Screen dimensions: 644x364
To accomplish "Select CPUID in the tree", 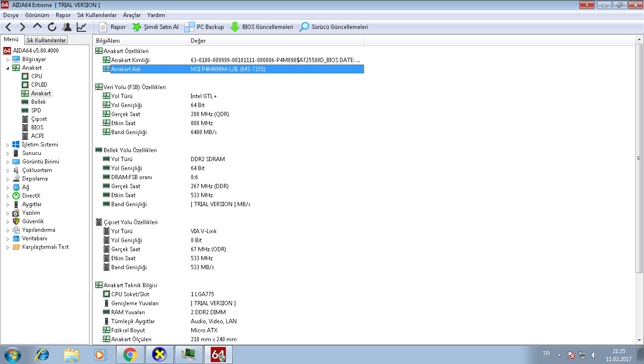I will [x=39, y=85].
